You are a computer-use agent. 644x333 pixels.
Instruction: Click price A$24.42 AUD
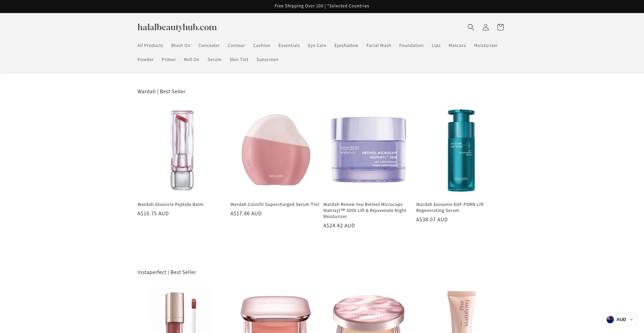339,226
